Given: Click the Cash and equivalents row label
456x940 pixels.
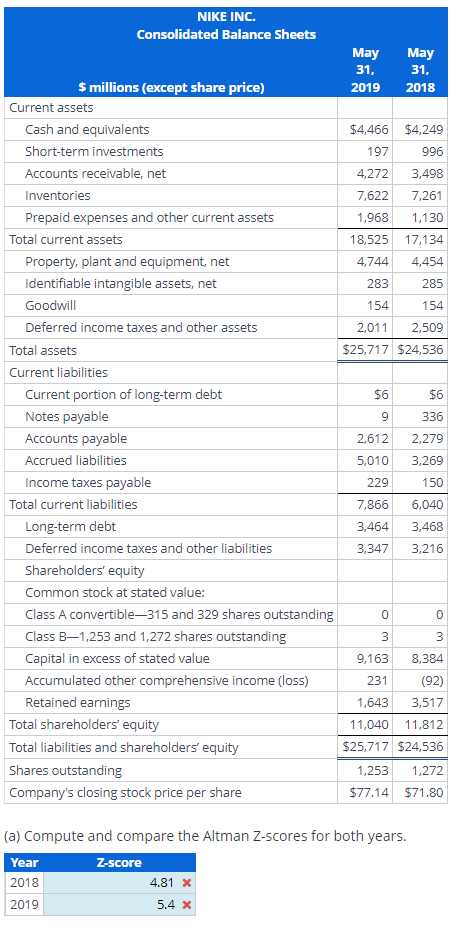Looking at the screenshot, I should coord(87,129).
